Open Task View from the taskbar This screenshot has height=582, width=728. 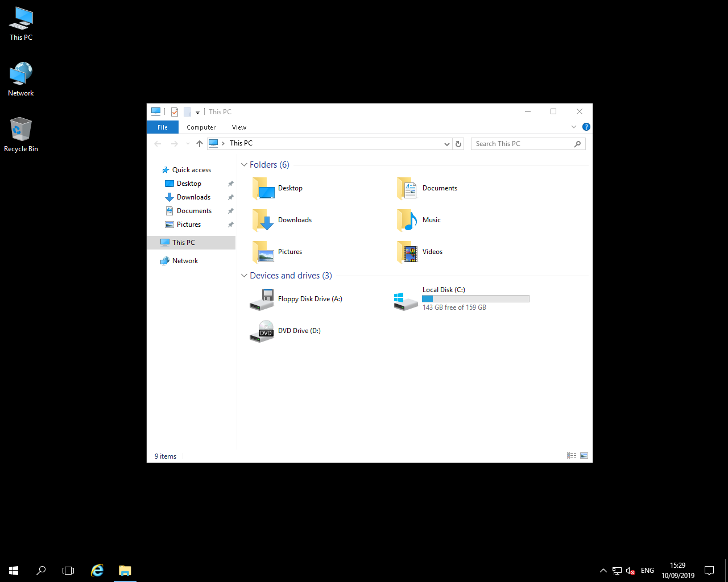pos(68,570)
